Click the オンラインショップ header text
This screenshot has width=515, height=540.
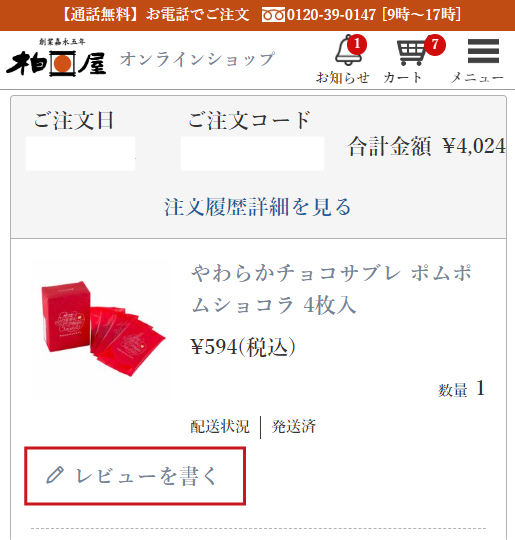coord(197,59)
